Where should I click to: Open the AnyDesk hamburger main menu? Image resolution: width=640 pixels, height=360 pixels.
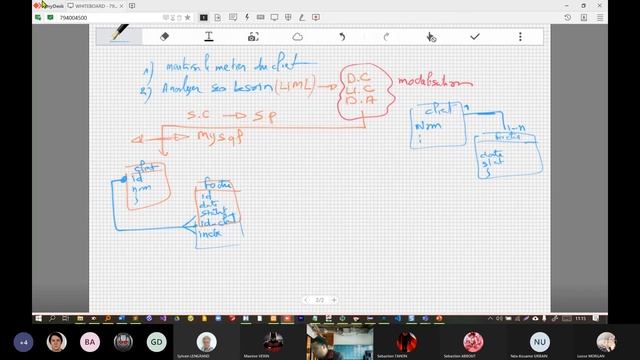(600, 17)
